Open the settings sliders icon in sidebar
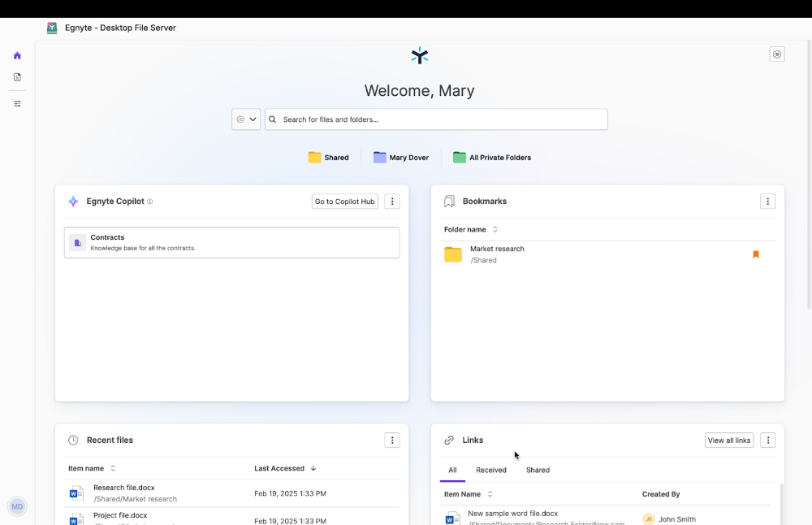812x525 pixels. pyautogui.click(x=17, y=104)
